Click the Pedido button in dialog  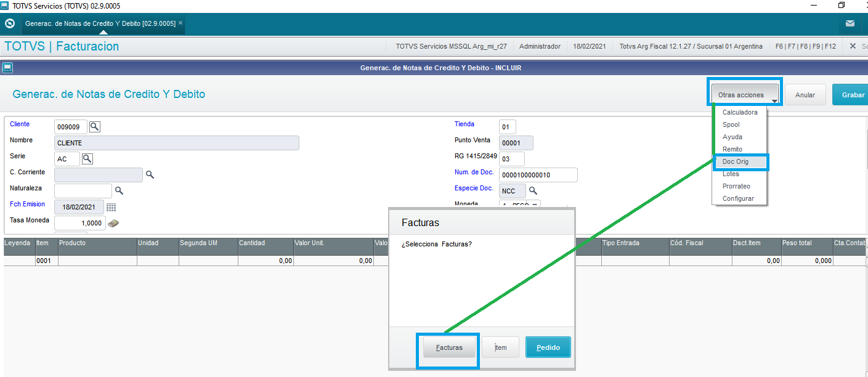548,347
